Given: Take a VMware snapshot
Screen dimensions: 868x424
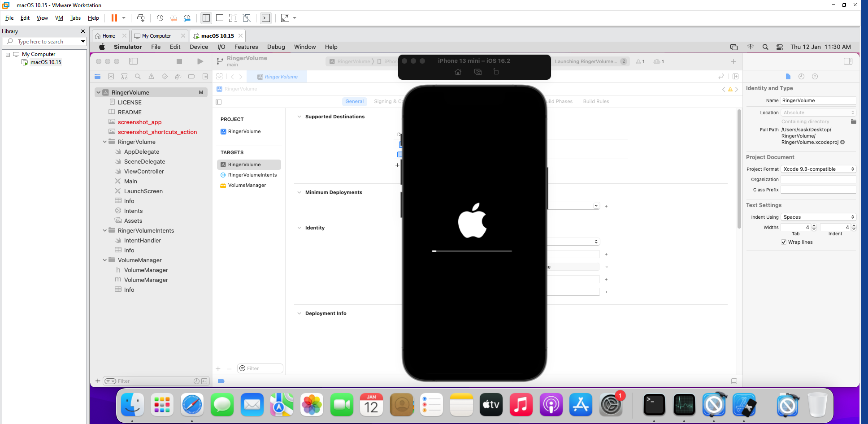Looking at the screenshot, I should tap(160, 18).
